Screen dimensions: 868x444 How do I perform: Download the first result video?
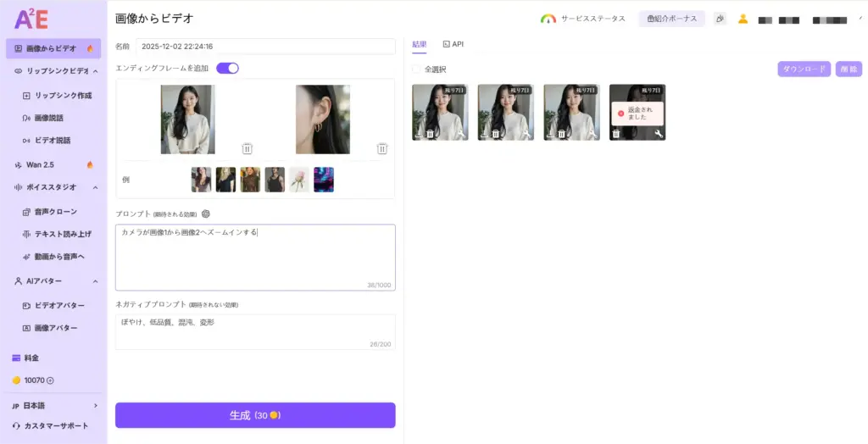click(x=418, y=133)
